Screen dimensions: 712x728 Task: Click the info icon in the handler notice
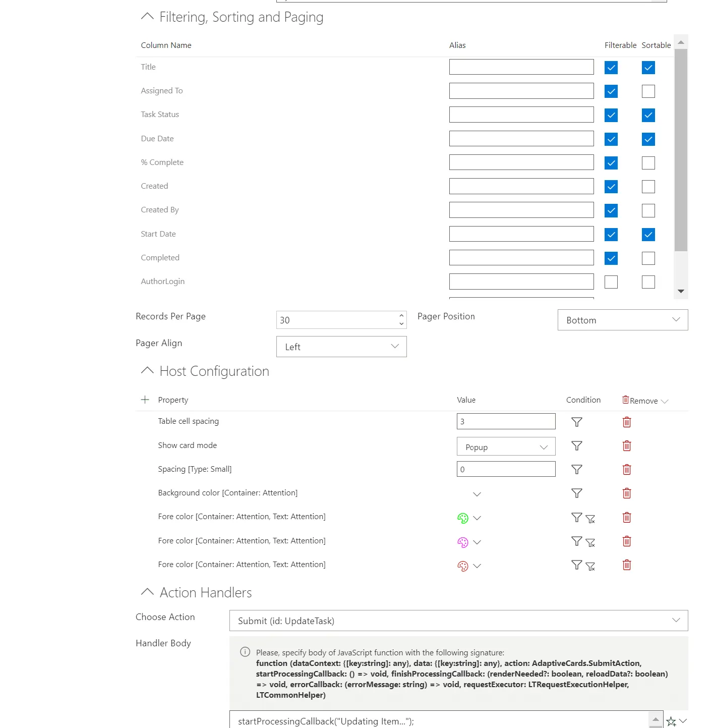click(x=245, y=652)
